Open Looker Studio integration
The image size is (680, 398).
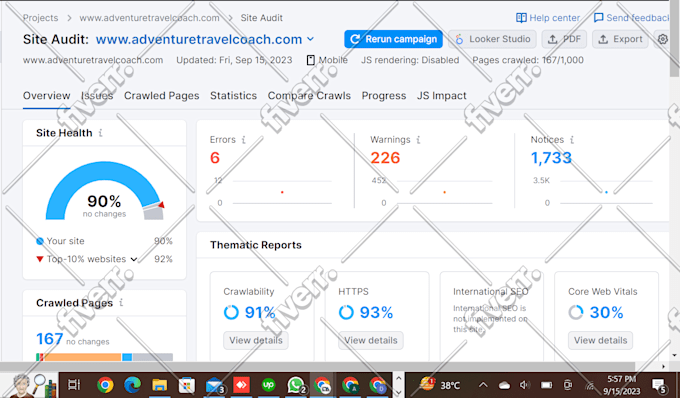tap(492, 39)
